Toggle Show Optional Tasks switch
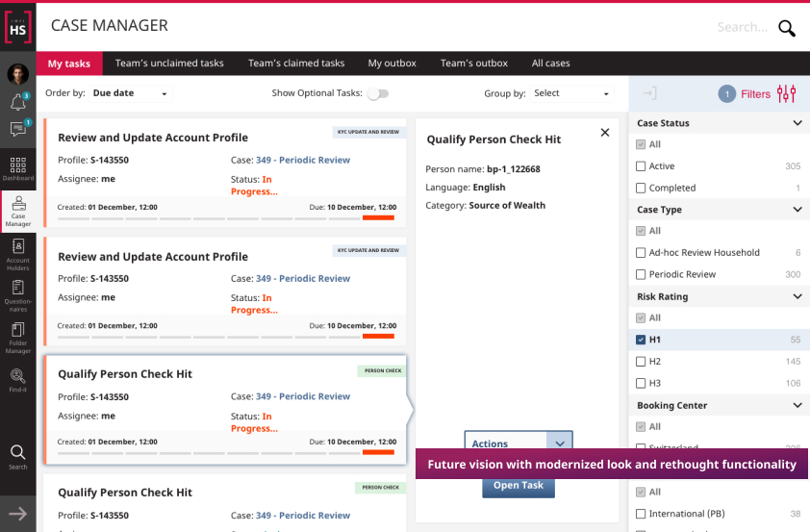 point(378,93)
